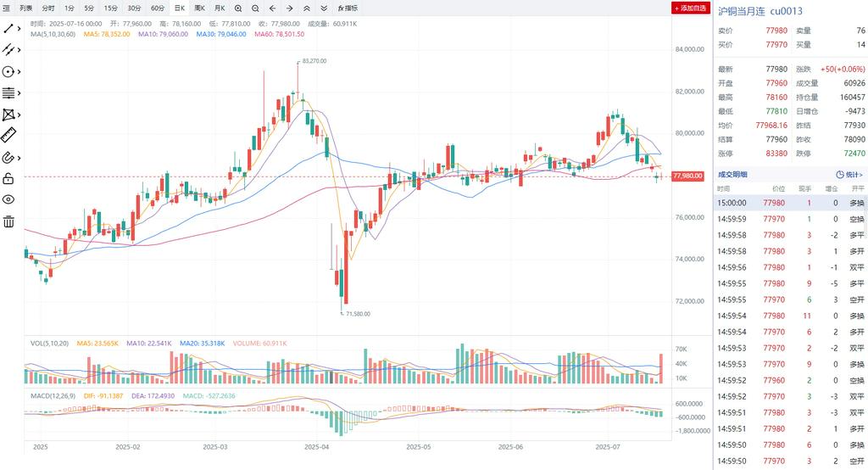
Task: Click the 持仓量 160457 value
Action: 852,97
